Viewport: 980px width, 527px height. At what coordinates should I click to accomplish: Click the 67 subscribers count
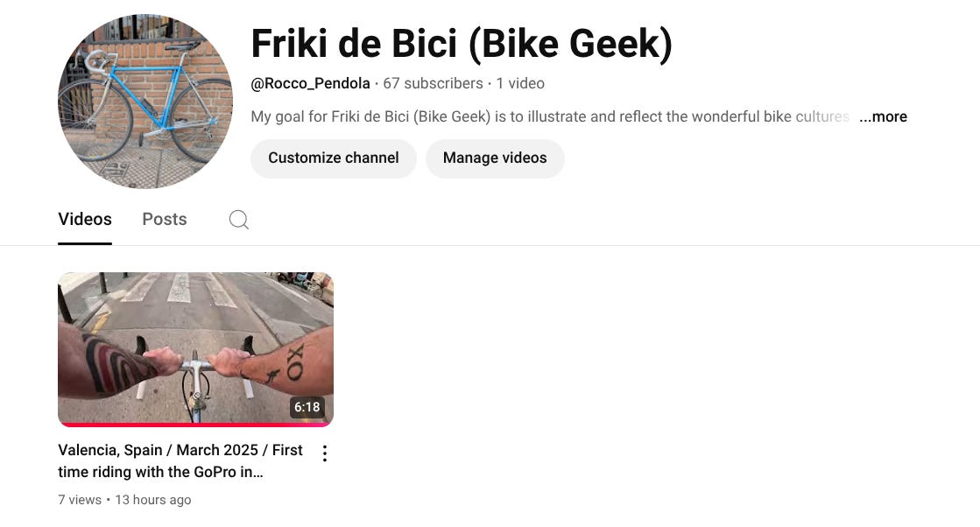[x=433, y=84]
